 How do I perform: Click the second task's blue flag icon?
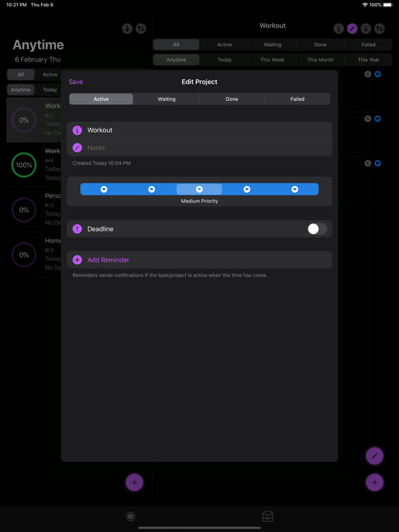coord(377,118)
